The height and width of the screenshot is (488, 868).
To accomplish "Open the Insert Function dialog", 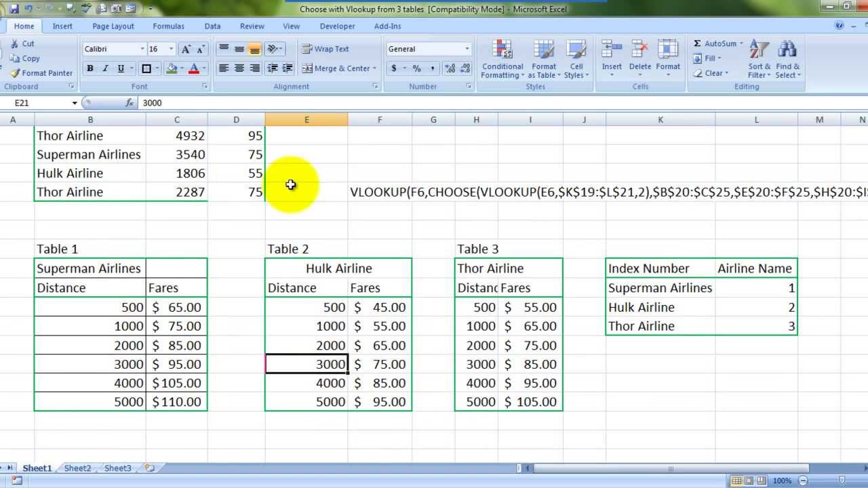I will [130, 103].
